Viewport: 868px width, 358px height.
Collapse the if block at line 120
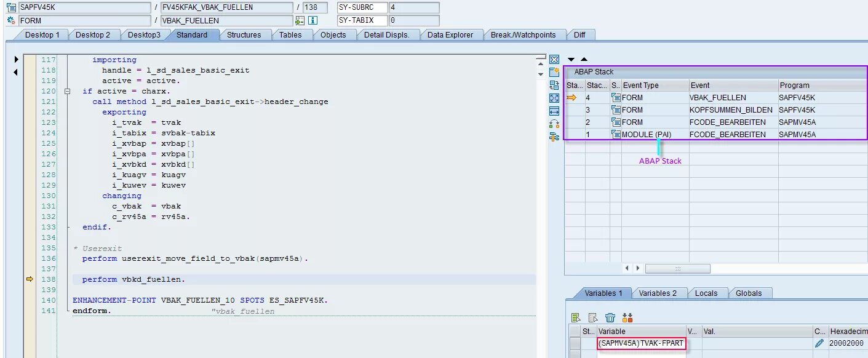click(67, 91)
